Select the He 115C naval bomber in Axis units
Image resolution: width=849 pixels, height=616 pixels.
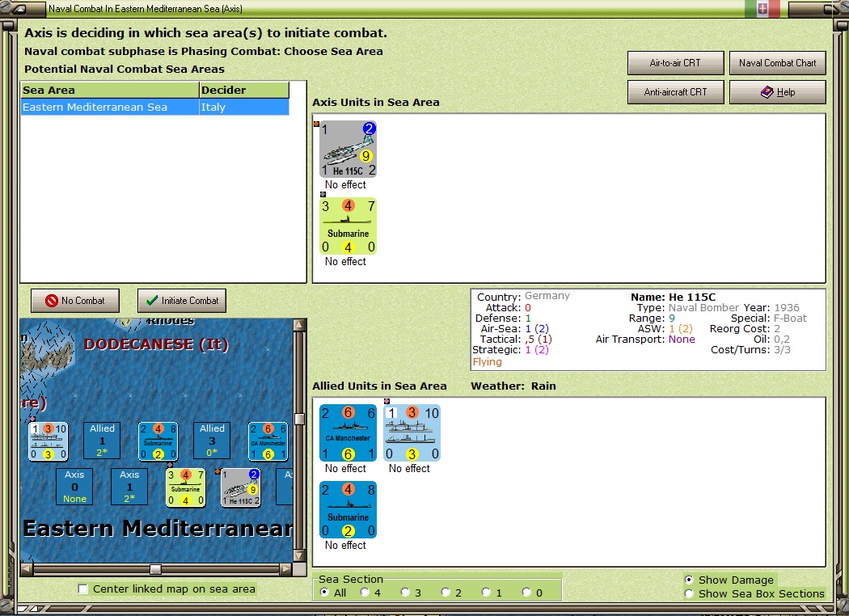pyautogui.click(x=348, y=149)
